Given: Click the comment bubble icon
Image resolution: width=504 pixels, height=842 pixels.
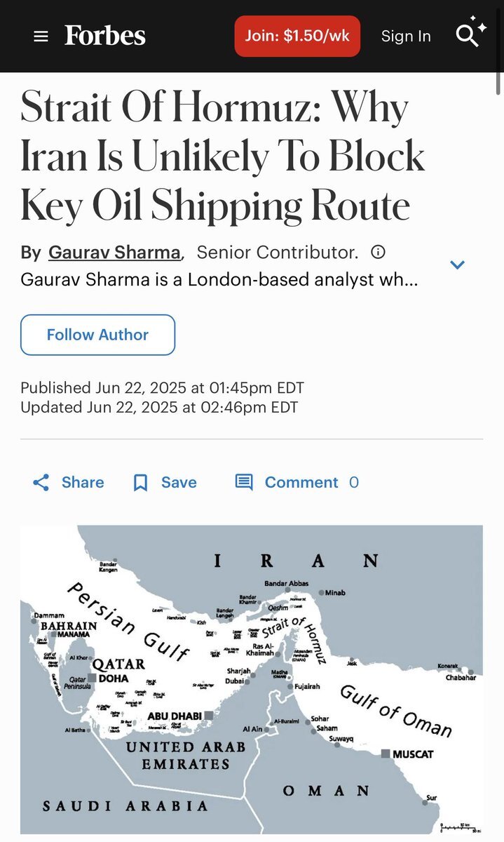Looking at the screenshot, I should click(x=244, y=483).
